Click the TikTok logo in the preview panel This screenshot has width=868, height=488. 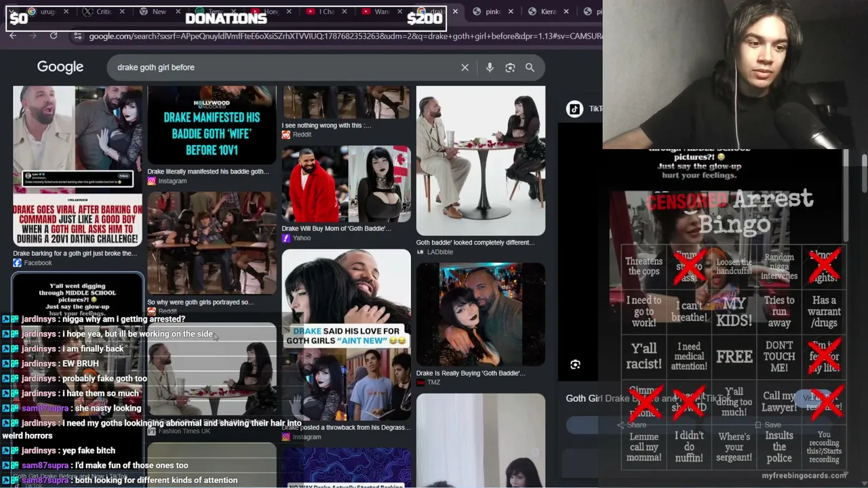574,108
